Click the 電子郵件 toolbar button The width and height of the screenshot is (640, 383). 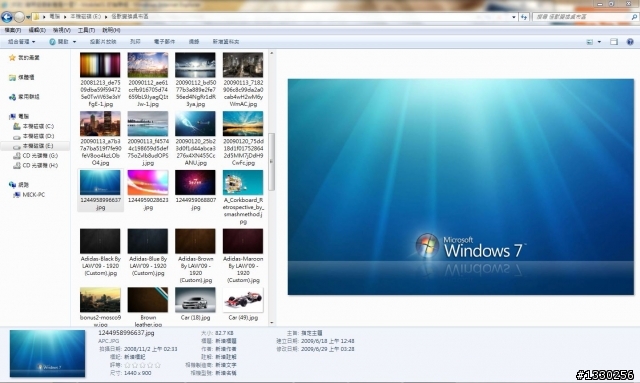pos(164,42)
